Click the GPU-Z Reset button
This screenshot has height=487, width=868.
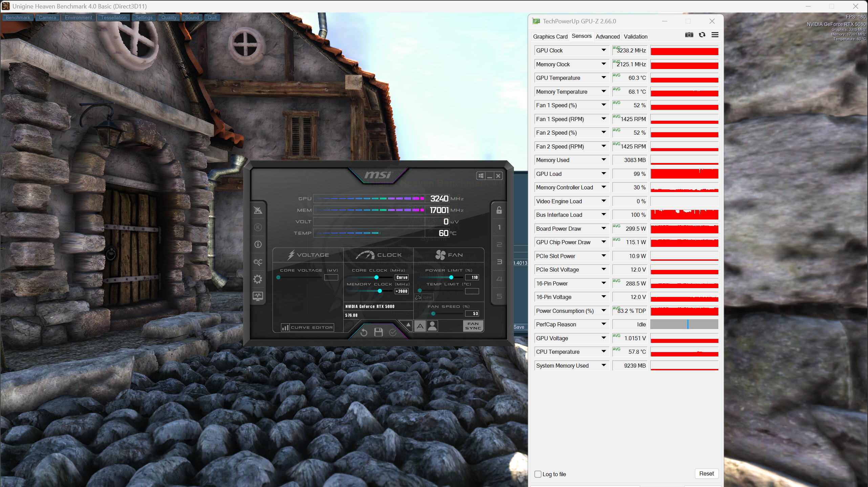pyautogui.click(x=707, y=473)
